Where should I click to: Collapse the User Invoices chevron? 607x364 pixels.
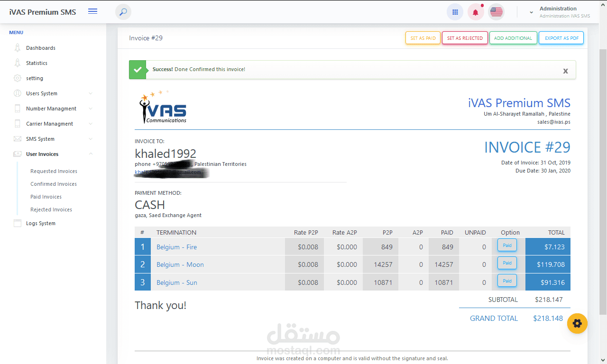click(91, 154)
